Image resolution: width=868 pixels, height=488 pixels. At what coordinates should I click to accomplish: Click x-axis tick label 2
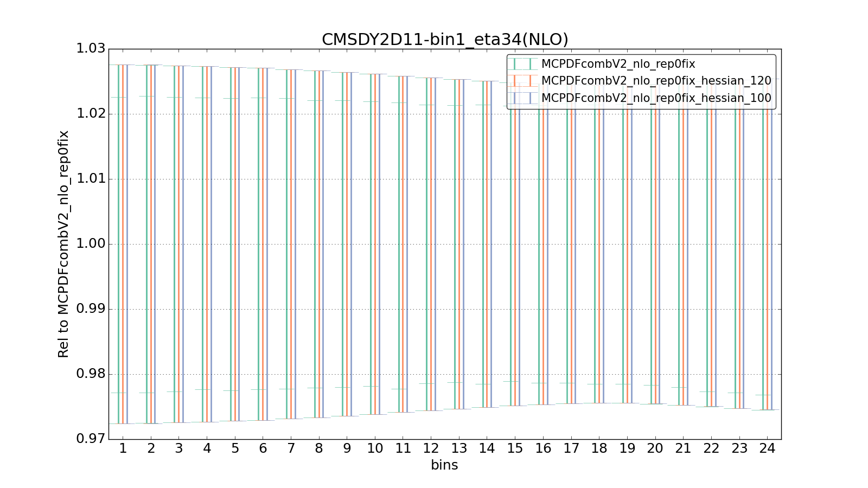pyautogui.click(x=151, y=448)
